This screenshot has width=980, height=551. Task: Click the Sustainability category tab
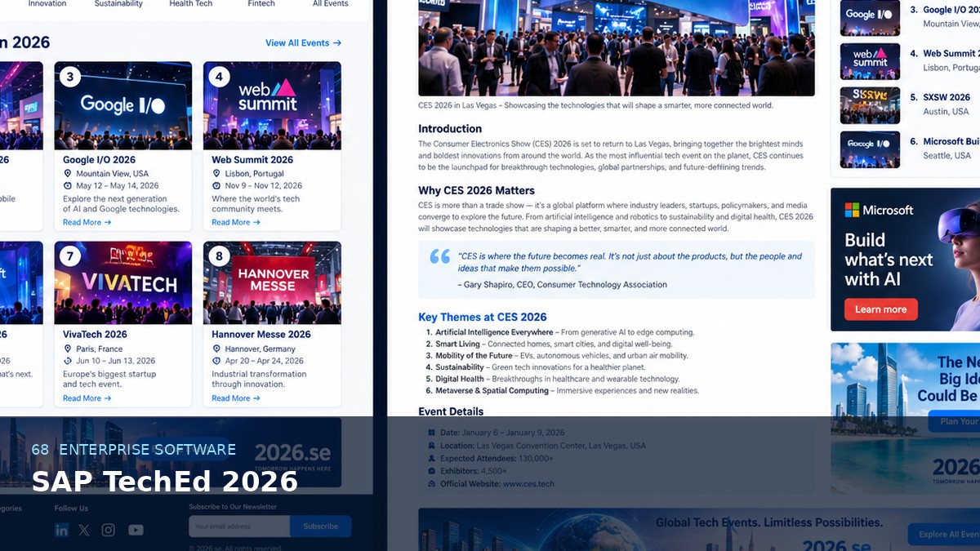click(x=118, y=4)
